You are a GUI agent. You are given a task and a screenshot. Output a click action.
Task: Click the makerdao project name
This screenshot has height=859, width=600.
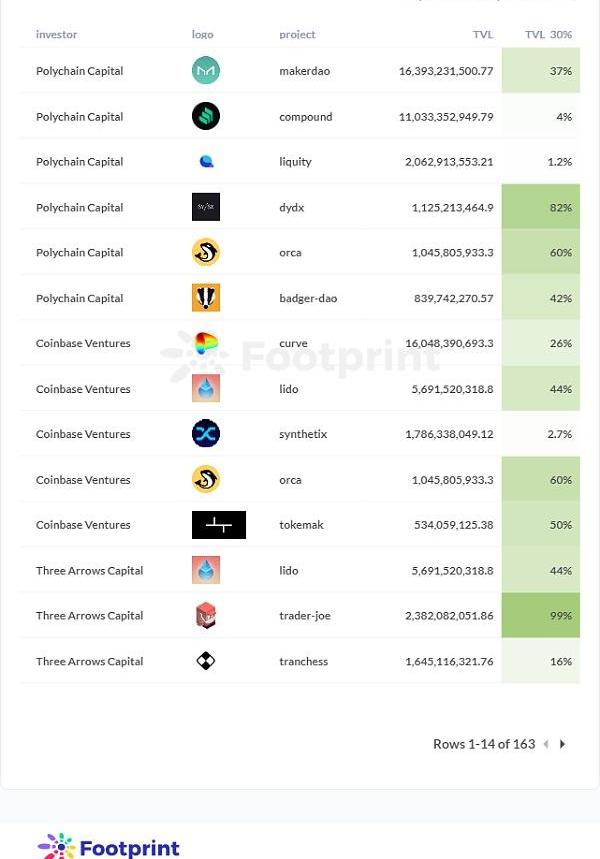tap(304, 71)
